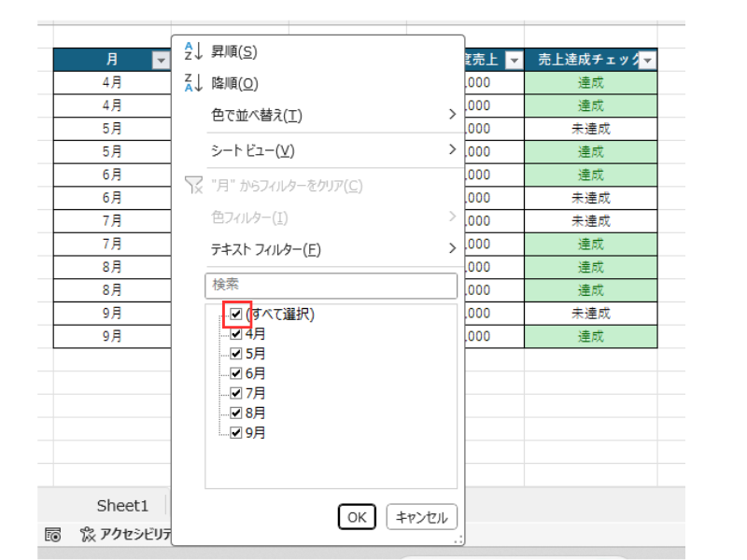Screen dimensions: 747x560
Task: Open the 売上達成チェック column filter dropdown
Action: pos(646,61)
